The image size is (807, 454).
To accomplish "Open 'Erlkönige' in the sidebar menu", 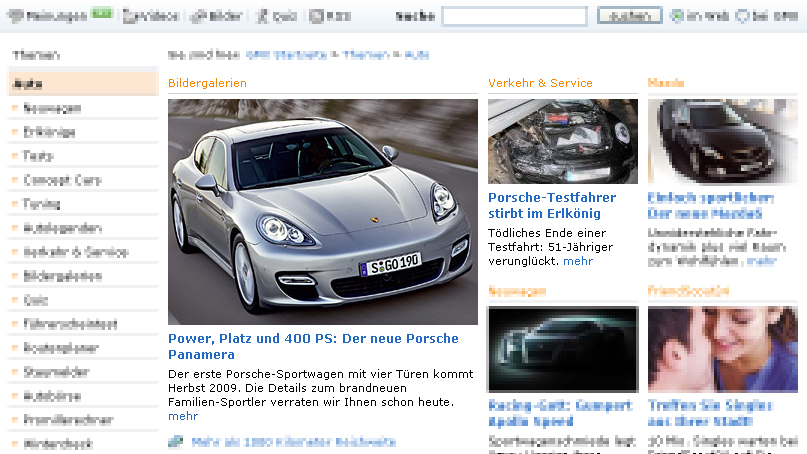I will pyautogui.click(x=49, y=132).
